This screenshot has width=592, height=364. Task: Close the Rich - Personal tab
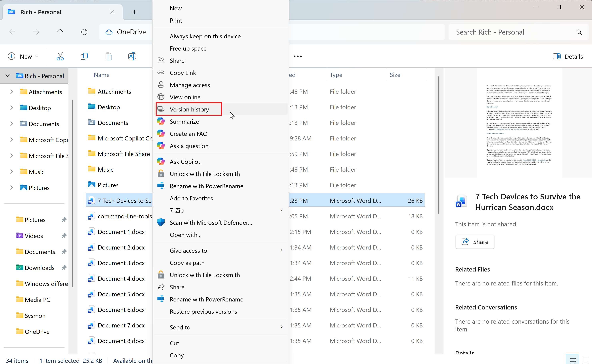(112, 12)
